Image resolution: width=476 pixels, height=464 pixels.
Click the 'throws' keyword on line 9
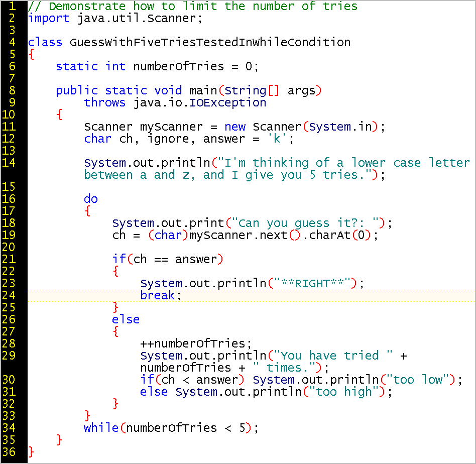coord(105,102)
